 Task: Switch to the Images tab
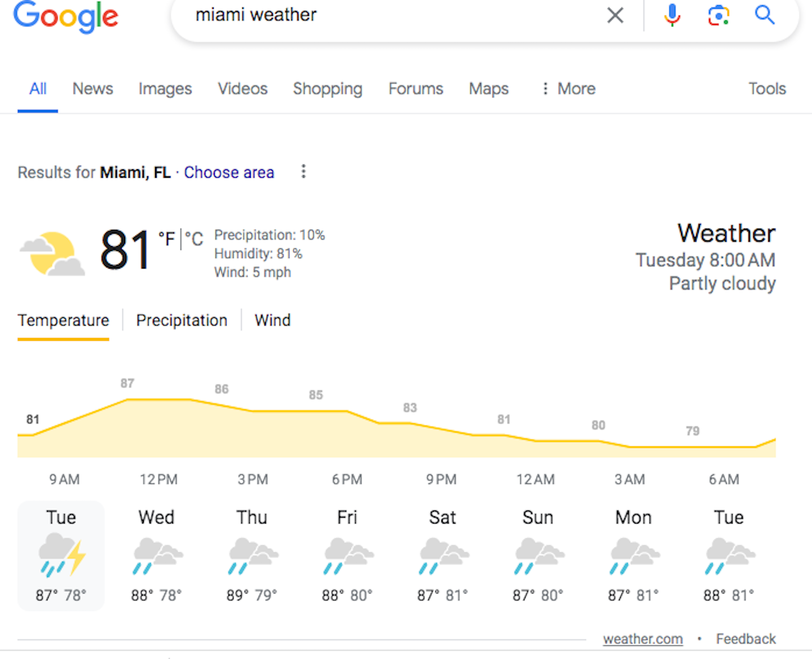[x=165, y=89]
